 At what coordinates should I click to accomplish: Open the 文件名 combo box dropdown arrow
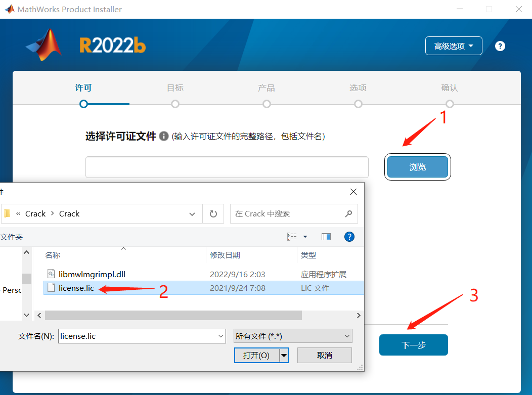[220, 336]
